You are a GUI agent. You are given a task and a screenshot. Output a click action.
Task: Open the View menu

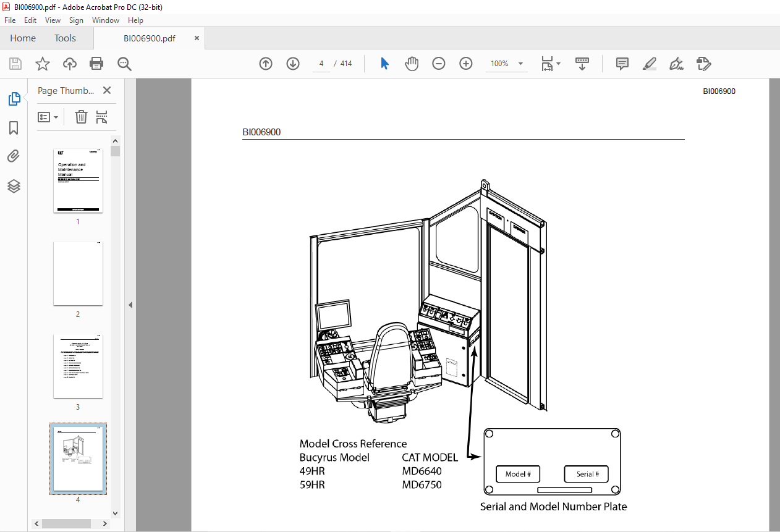[53, 20]
